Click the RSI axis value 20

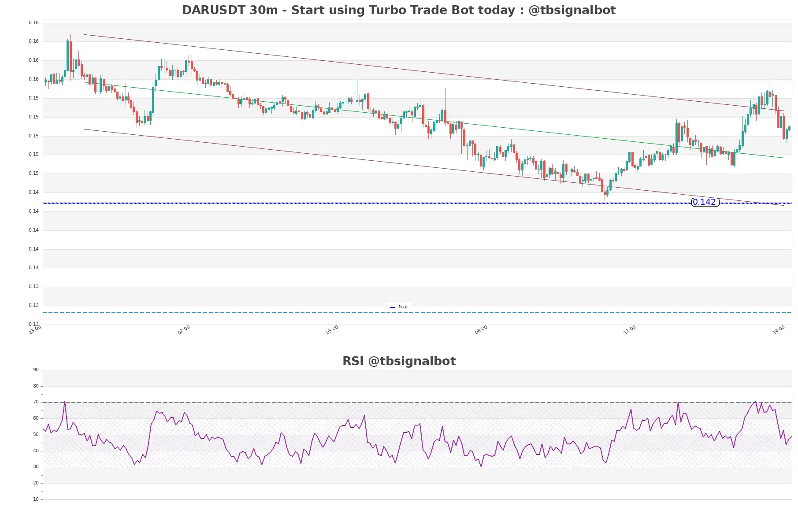pos(36,483)
